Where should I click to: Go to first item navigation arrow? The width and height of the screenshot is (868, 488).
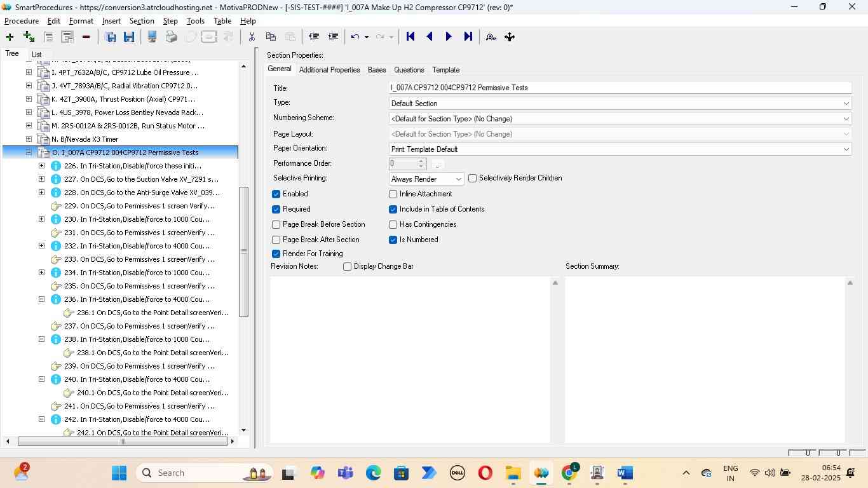click(410, 37)
